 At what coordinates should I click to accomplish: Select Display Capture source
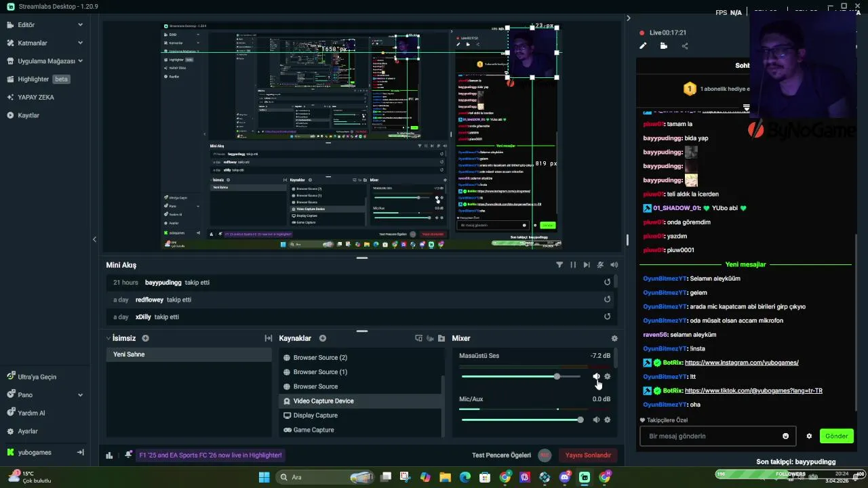coord(360,415)
